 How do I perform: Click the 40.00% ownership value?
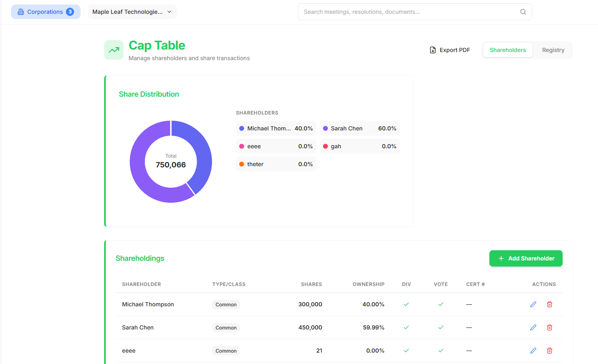[x=373, y=304]
